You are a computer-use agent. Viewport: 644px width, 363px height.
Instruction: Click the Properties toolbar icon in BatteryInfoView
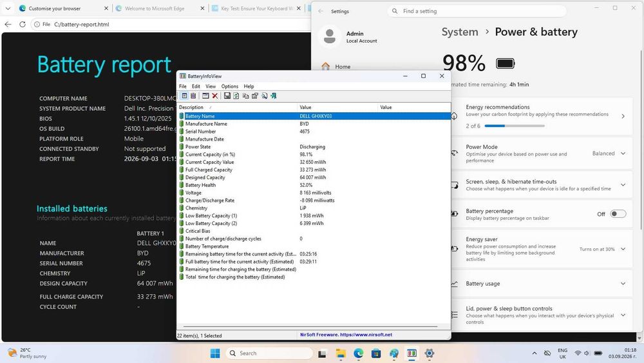[254, 96]
